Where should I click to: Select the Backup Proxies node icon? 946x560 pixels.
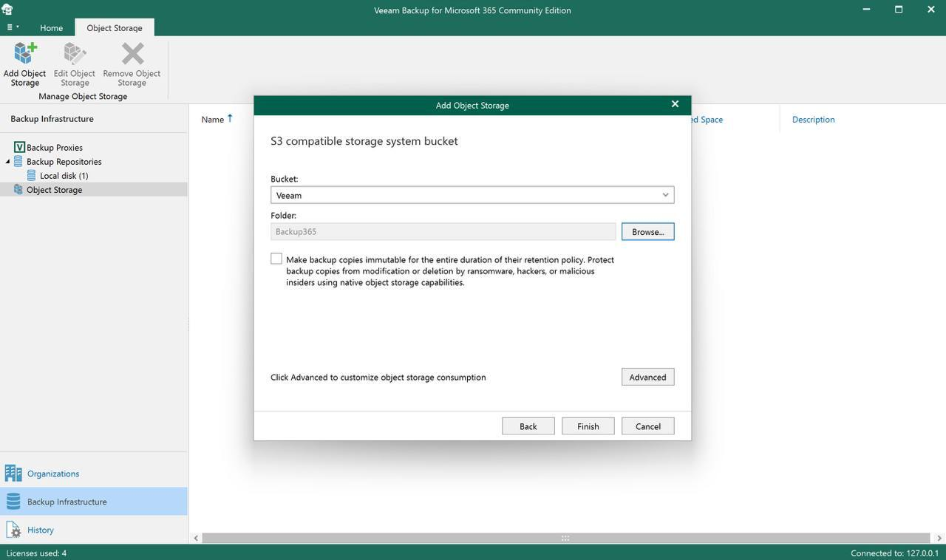pyautogui.click(x=19, y=147)
